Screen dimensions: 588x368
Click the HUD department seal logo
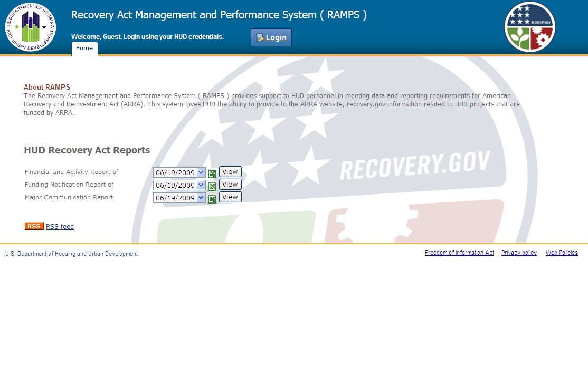31,27
